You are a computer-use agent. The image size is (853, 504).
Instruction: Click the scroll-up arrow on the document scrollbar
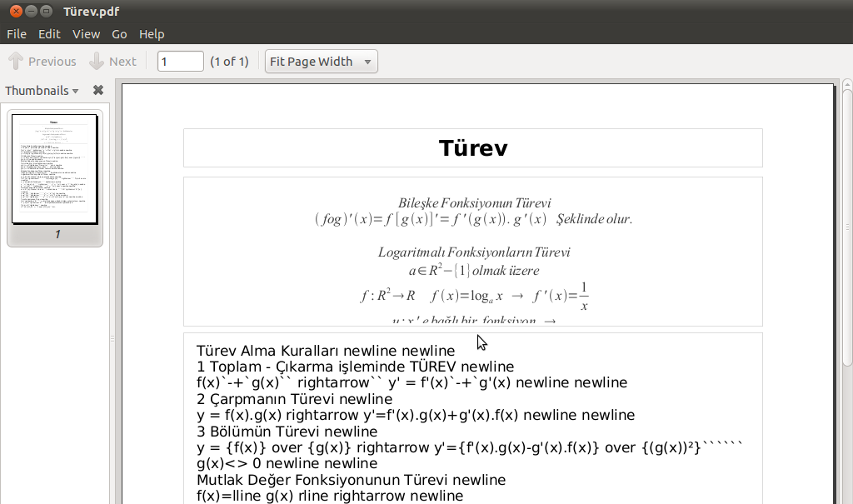click(847, 84)
